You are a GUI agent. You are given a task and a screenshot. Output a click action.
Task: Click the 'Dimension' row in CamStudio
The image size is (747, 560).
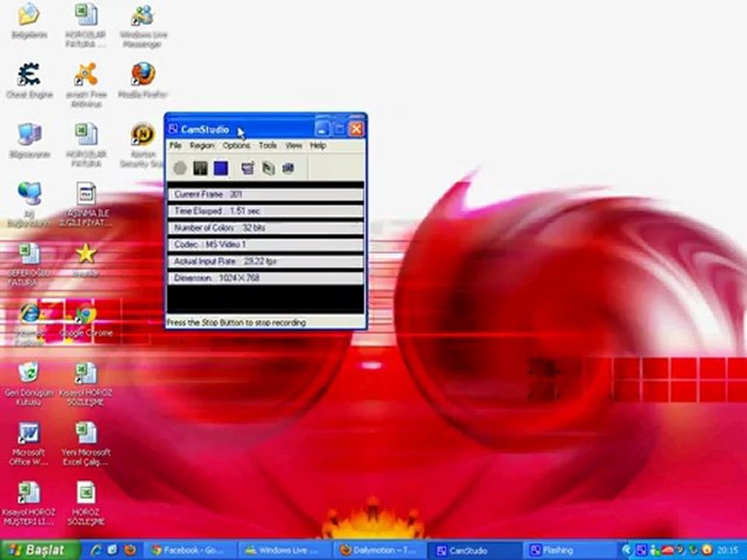click(265, 278)
